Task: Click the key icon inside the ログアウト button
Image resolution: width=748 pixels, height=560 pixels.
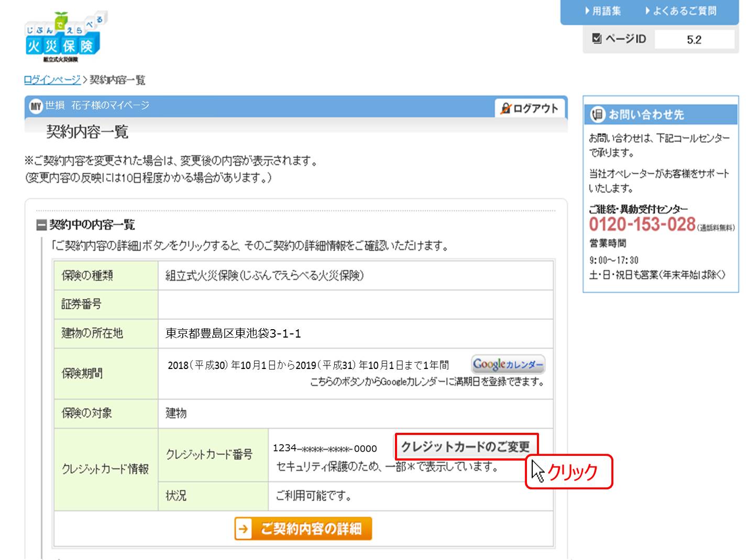Action: (x=506, y=109)
